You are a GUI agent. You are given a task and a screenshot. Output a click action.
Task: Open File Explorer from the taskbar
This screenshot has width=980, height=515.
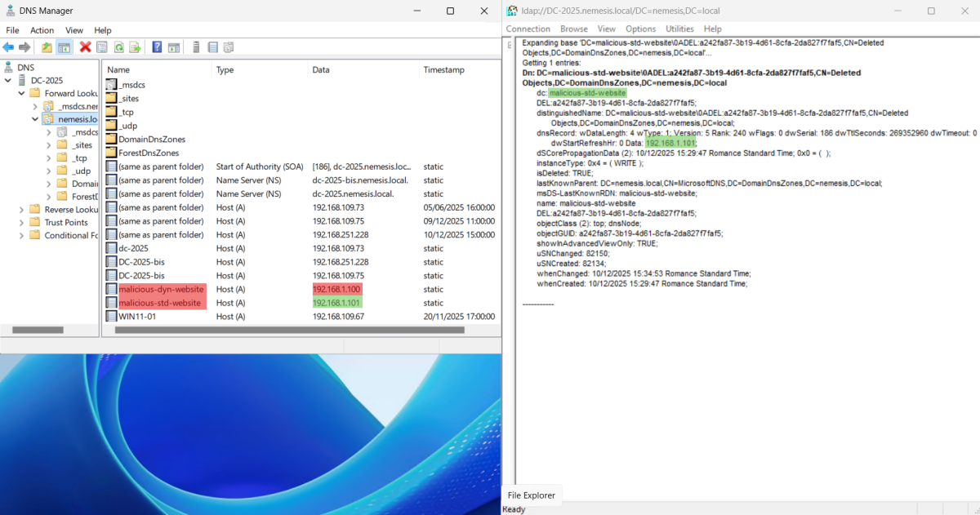531,495
